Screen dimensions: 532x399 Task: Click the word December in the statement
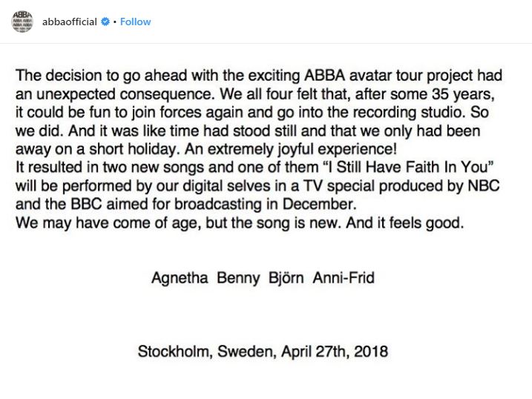[x=319, y=204]
